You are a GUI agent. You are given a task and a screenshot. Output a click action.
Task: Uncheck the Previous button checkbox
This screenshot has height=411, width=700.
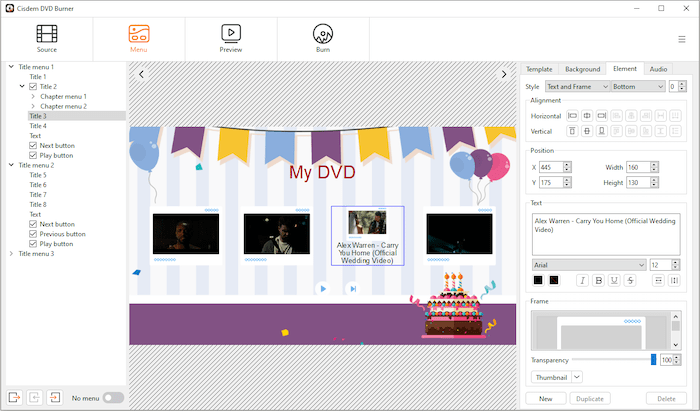click(33, 234)
